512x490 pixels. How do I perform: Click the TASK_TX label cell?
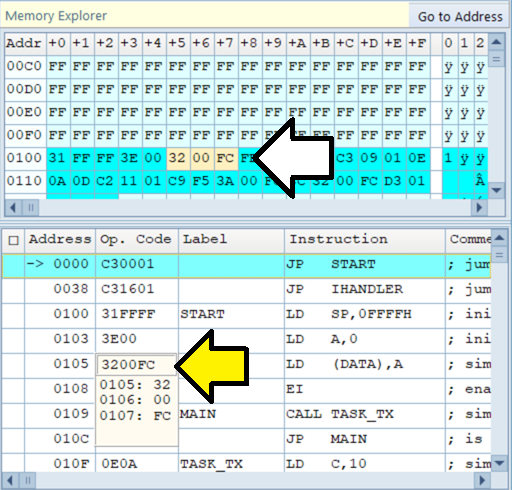click(x=231, y=464)
